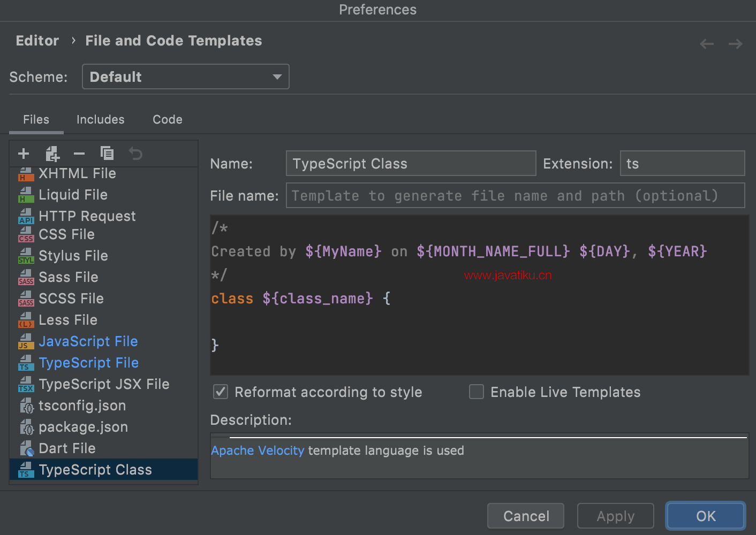
Task: Select package.json in the list
Action: coord(104,427)
